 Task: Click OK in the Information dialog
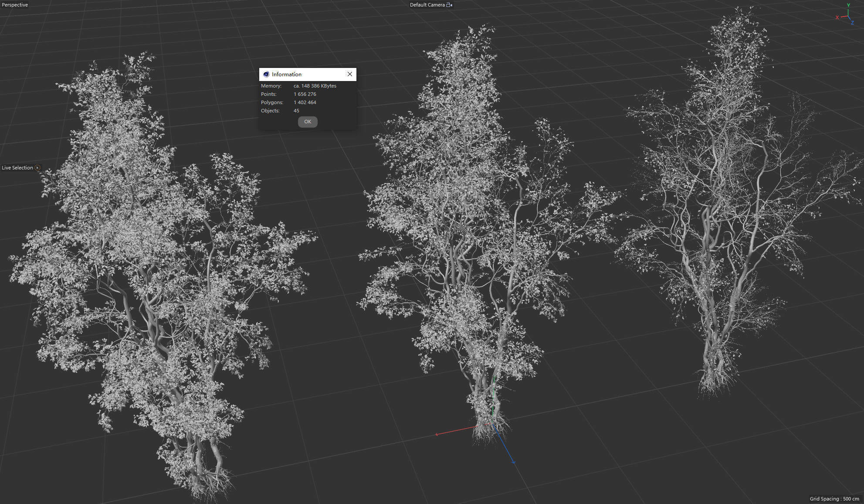pyautogui.click(x=308, y=122)
